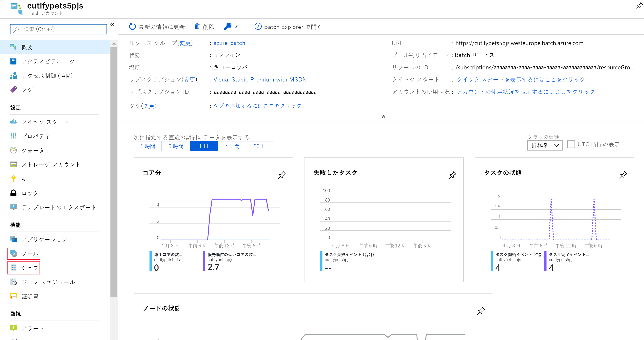The image size is (644, 340).
Task: Click the サブスクリプション ID value
Action: pyautogui.click(x=265, y=92)
